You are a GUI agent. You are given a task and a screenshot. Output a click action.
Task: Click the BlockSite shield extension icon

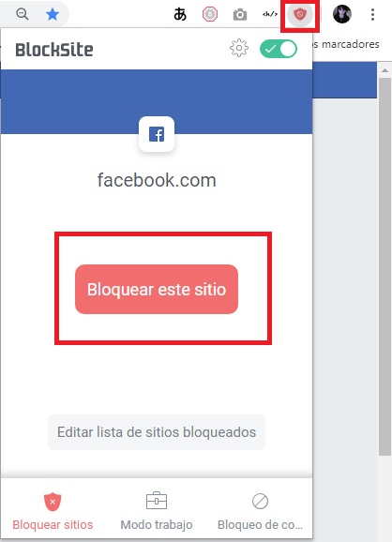point(300,14)
